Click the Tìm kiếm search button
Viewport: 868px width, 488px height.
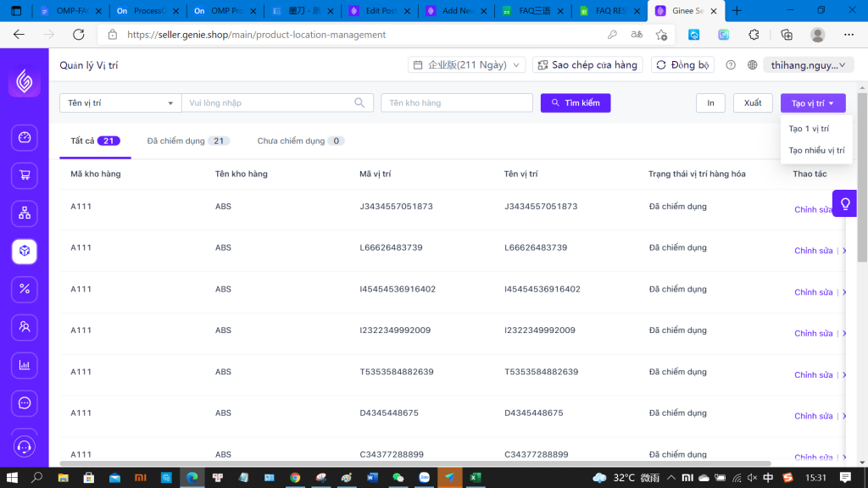(576, 103)
